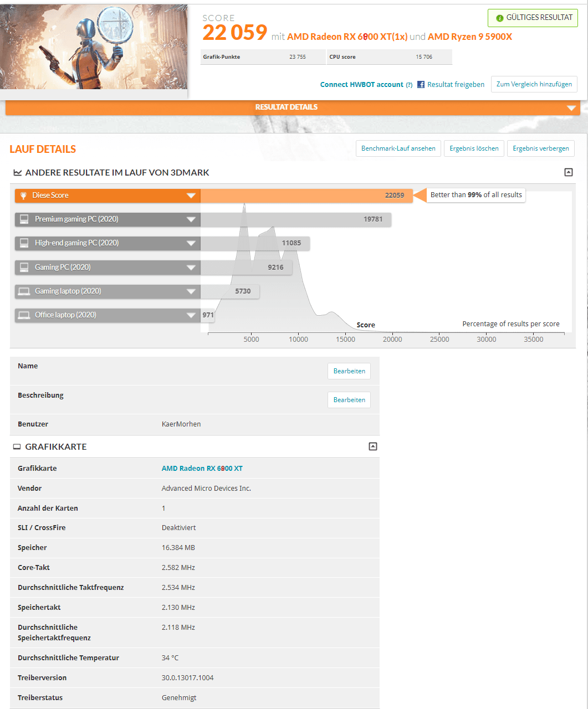588x709 pixels.
Task: Click the Premium gaming PC 19781 bar
Action: 296,219
